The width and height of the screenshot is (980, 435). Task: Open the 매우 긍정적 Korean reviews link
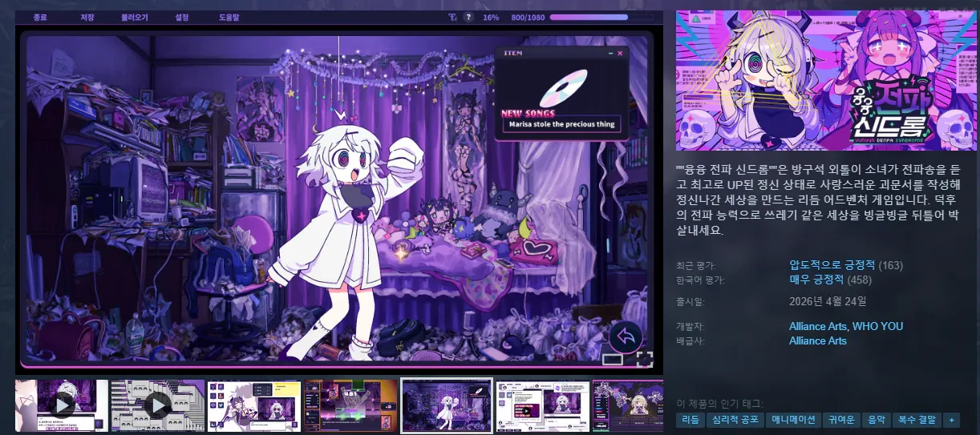(x=816, y=280)
